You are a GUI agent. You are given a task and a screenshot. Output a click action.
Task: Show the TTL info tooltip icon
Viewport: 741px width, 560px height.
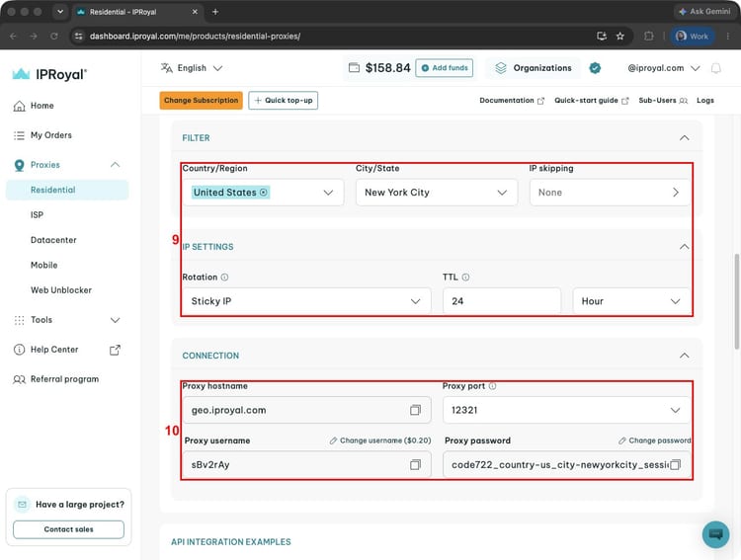tap(465, 278)
